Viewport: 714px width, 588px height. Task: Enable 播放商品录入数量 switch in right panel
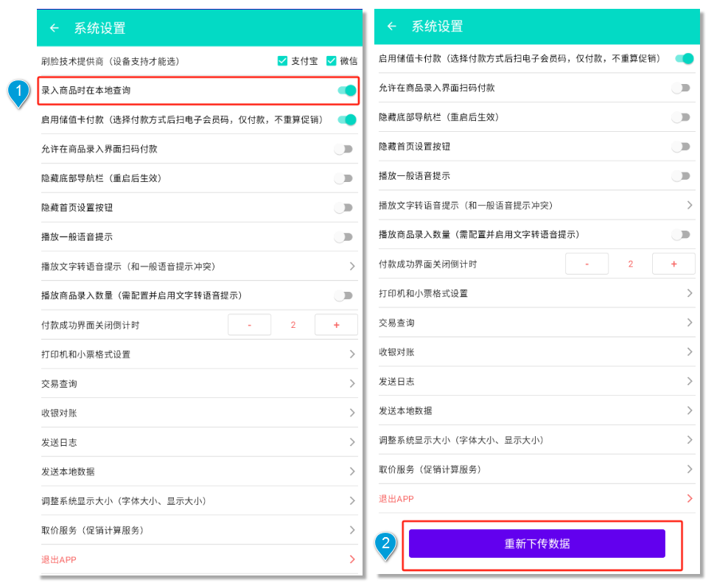pyautogui.click(x=682, y=234)
